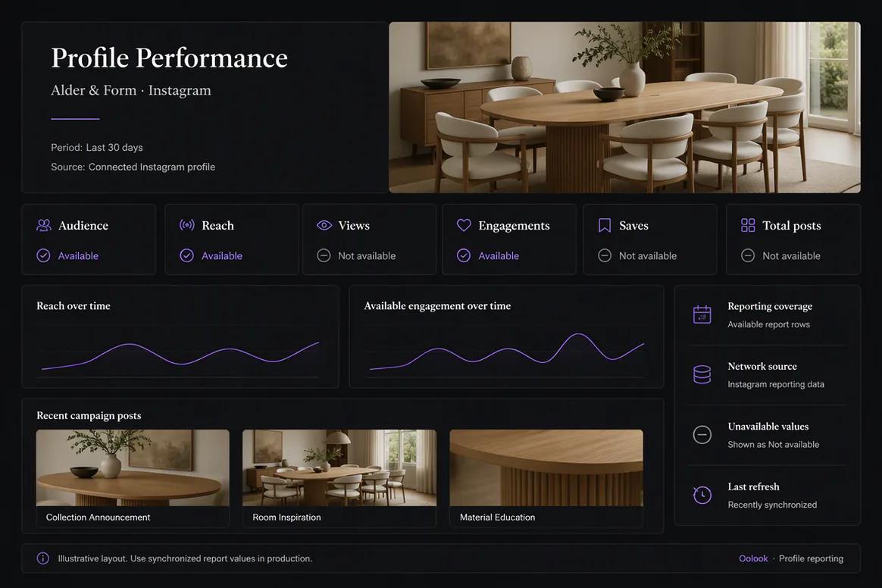The image size is (882, 588).
Task: Click the Network source database icon
Action: tap(702, 374)
